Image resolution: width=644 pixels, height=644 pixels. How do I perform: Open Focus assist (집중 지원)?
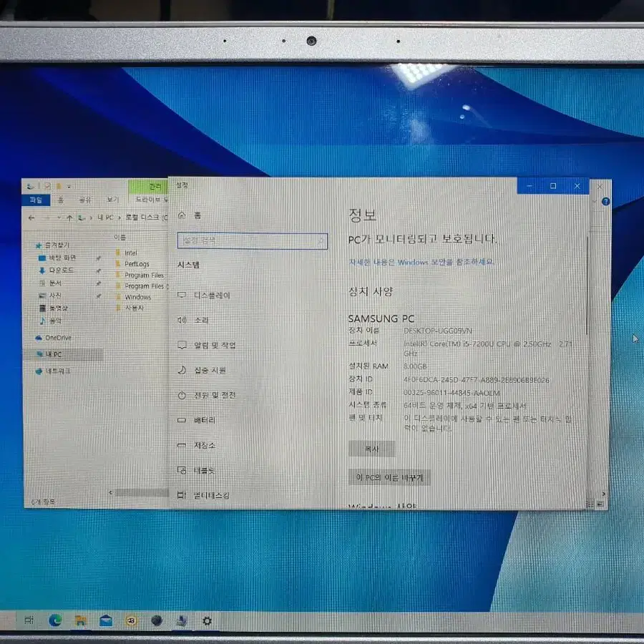click(202, 370)
